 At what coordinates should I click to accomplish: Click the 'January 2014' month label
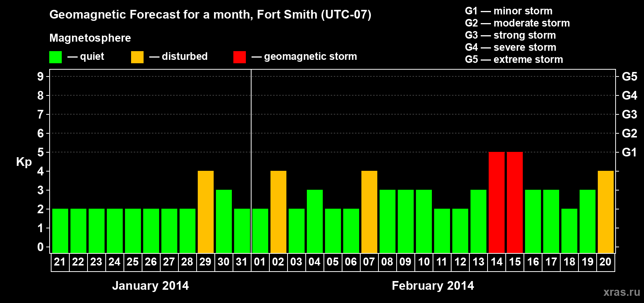pos(150,286)
